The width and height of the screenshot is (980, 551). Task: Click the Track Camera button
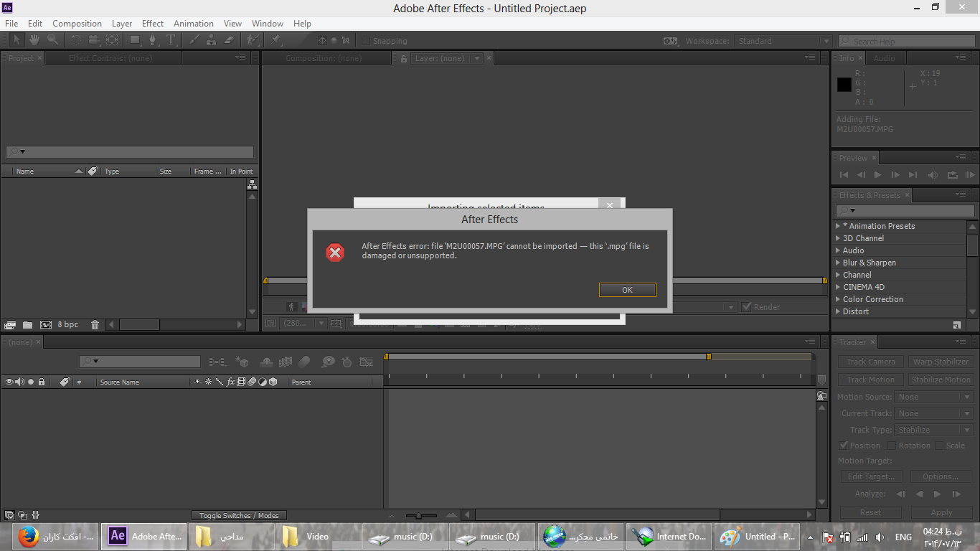[x=870, y=362]
